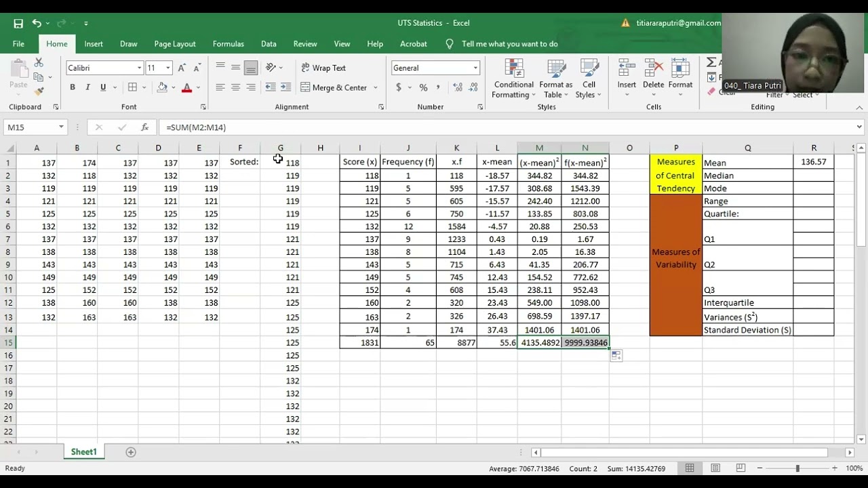Click the Increase Indent icon

(285, 87)
